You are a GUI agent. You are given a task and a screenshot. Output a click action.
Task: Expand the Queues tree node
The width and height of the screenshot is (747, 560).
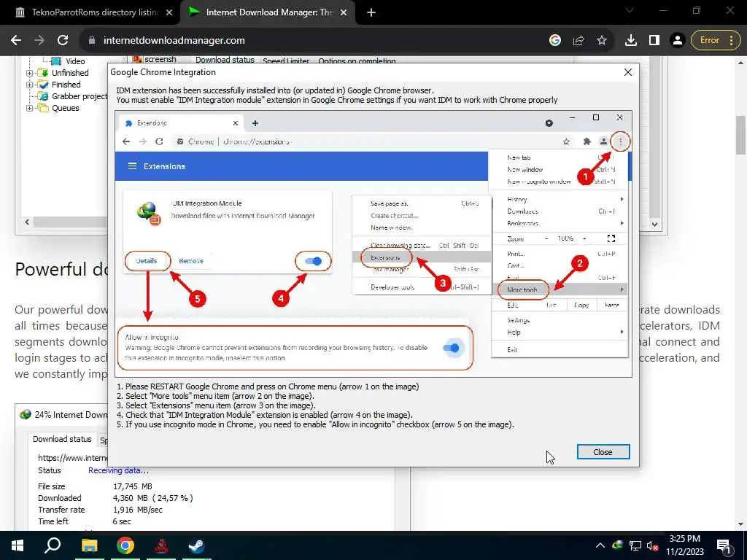point(29,108)
